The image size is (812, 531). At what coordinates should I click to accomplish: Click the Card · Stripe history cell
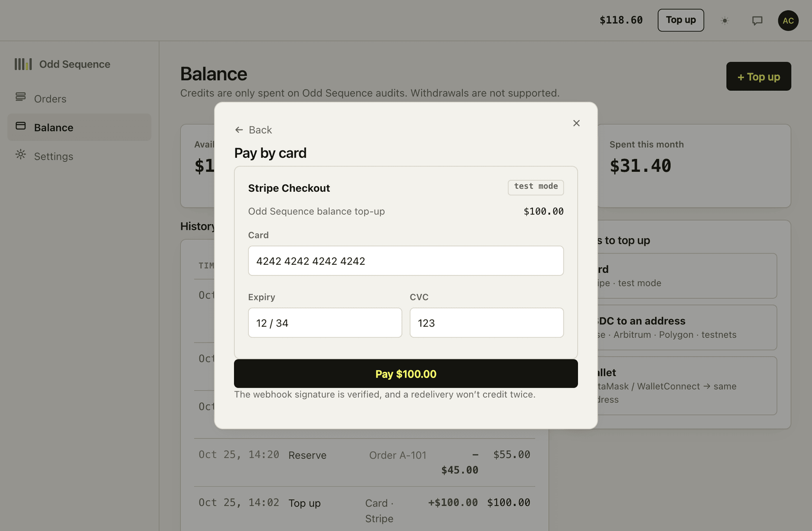coord(380,511)
